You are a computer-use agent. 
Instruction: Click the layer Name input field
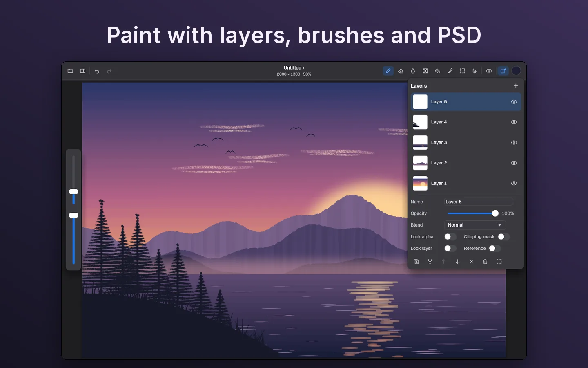(x=479, y=202)
